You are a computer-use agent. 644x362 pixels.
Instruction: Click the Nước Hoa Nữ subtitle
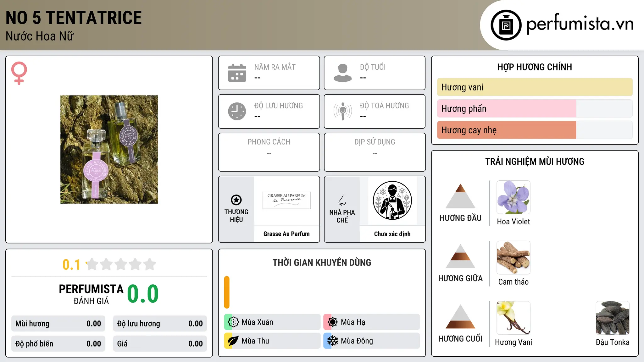40,36
